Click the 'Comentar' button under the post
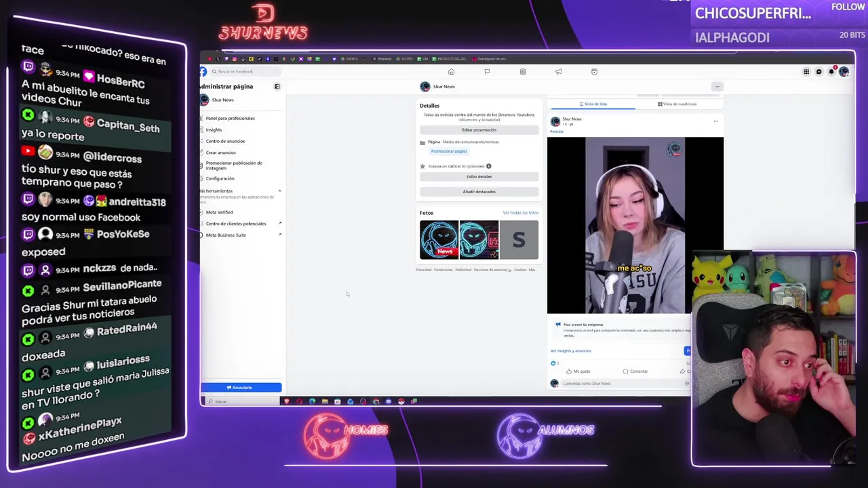Viewport: 868px width, 488px height. [x=635, y=371]
